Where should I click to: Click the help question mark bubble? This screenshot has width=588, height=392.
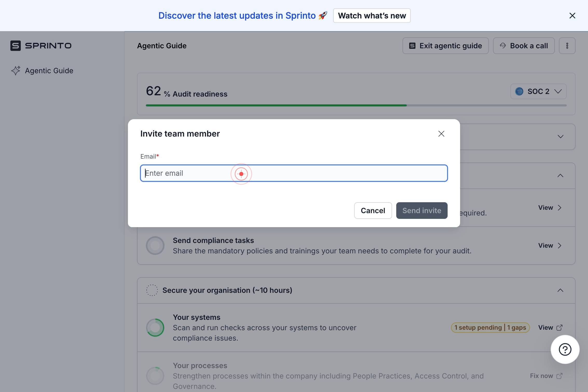coord(565,349)
